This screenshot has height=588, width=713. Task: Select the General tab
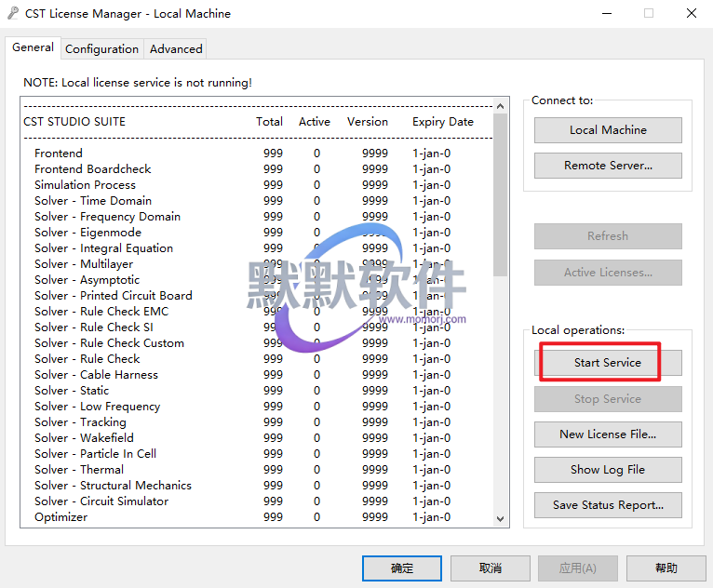(33, 47)
